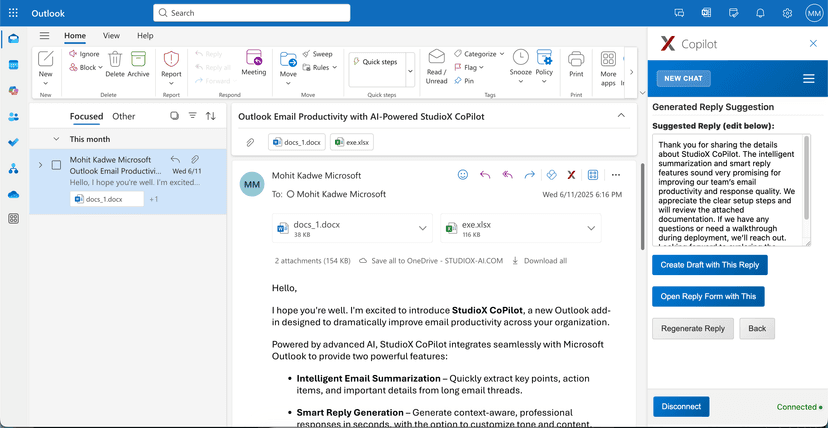Viewport: 828px width, 428px height.
Task: Open the Org Explorer icon in left rail
Action: [14, 169]
